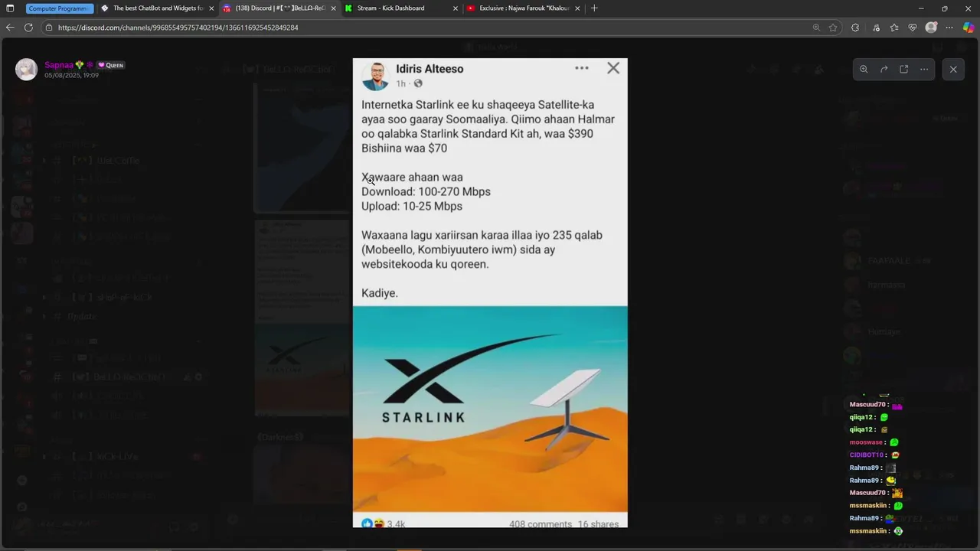Open the image viewer more options menu
The height and width of the screenshot is (551, 980).
point(924,69)
